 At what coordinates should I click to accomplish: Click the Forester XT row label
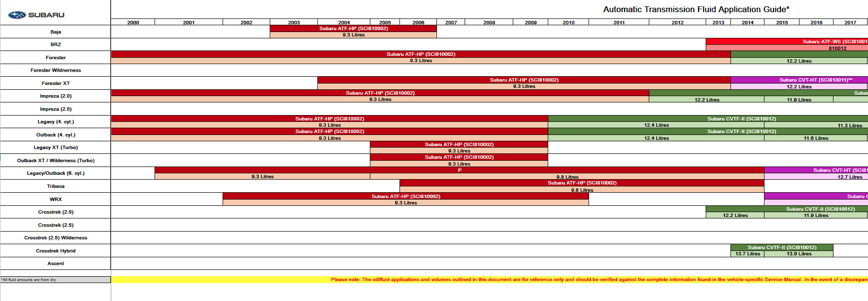pyautogui.click(x=55, y=83)
